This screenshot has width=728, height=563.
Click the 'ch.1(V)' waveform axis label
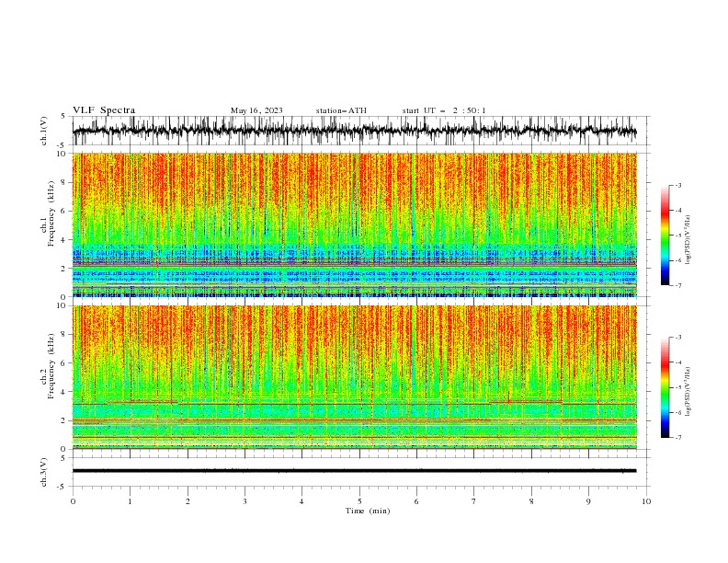pos(44,131)
